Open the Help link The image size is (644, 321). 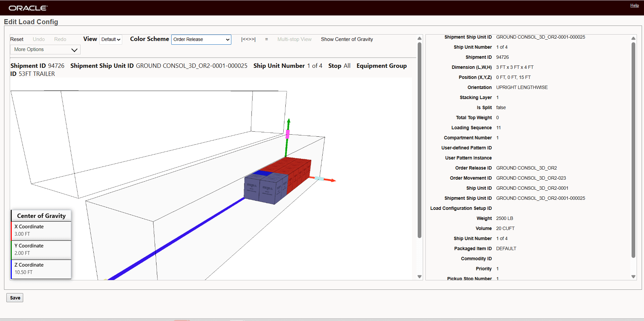pos(634,5)
